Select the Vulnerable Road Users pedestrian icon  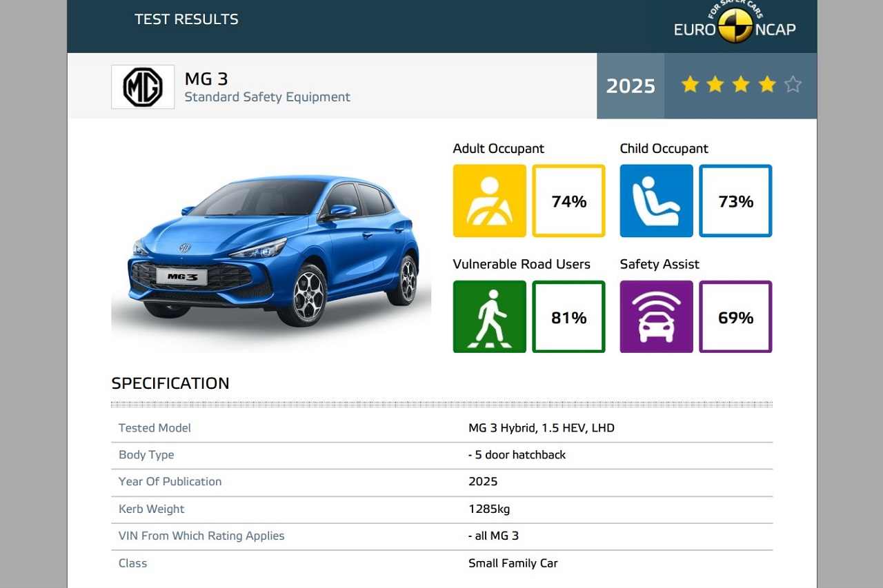[490, 316]
